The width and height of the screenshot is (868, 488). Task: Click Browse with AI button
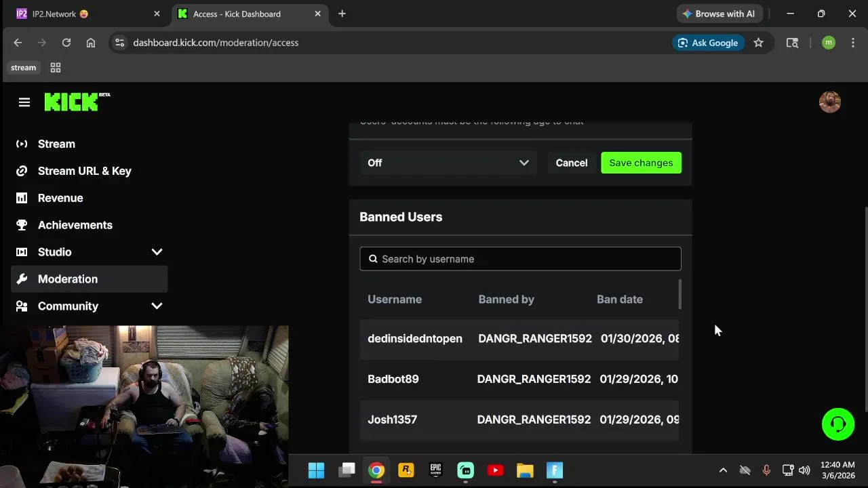click(x=719, y=14)
